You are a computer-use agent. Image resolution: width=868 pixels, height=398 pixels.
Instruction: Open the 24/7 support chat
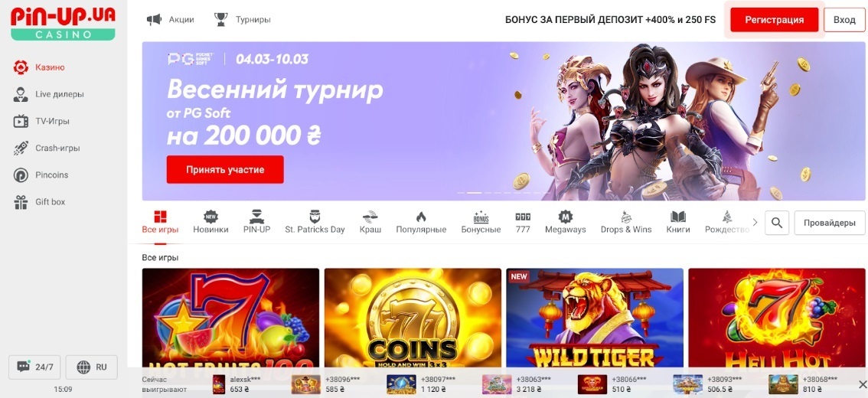(34, 367)
